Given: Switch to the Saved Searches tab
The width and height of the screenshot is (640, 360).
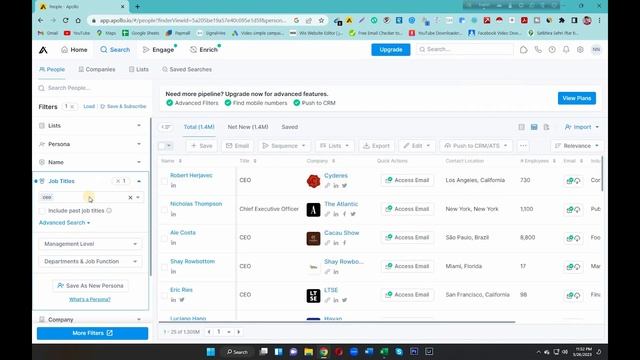Looking at the screenshot, I should tap(187, 69).
